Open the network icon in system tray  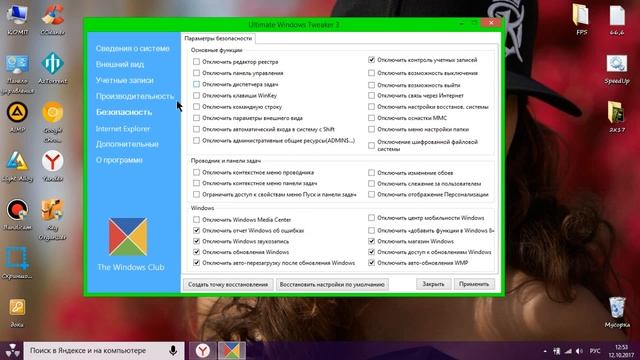coord(568,351)
